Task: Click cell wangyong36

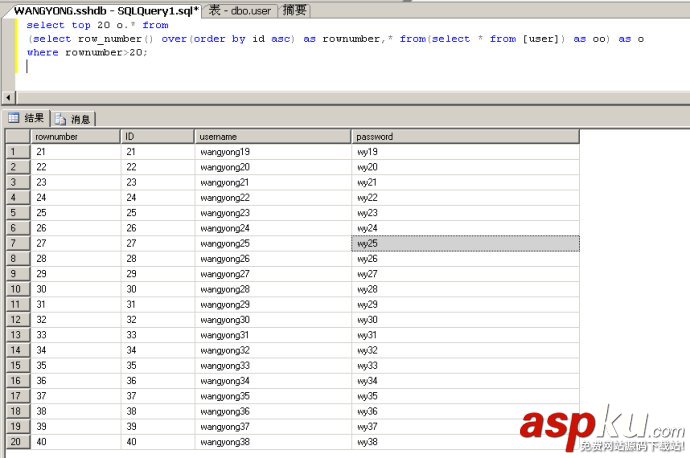Action: (x=273, y=411)
